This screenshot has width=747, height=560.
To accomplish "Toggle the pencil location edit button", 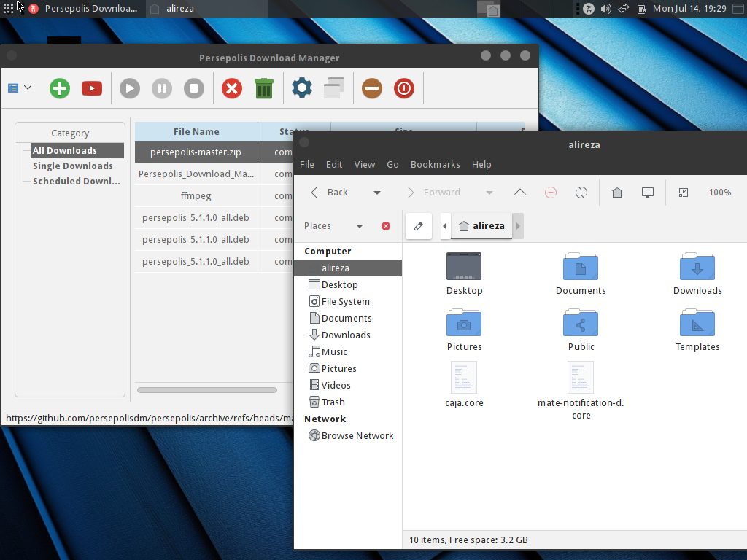I will click(x=418, y=226).
